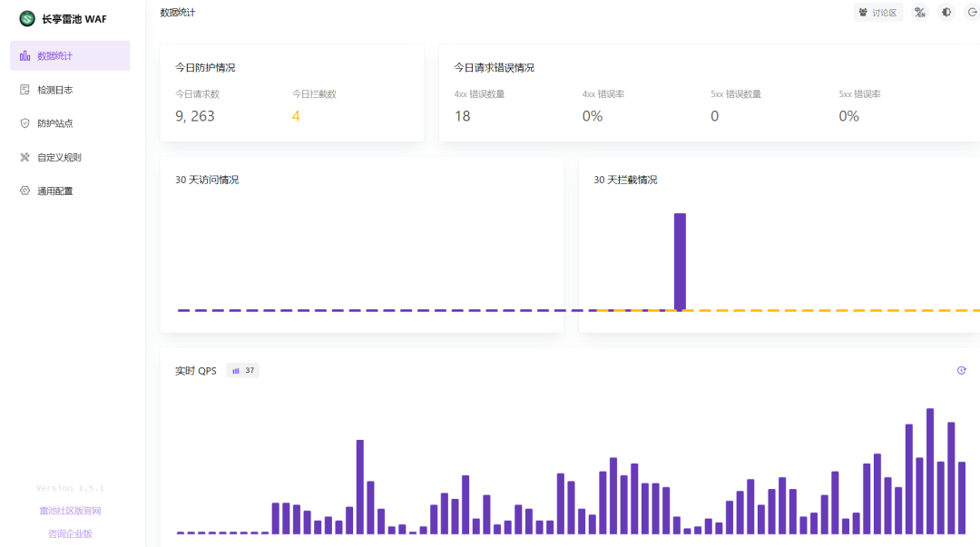
Task: Refresh the 实时 QPS chart
Action: (x=961, y=371)
